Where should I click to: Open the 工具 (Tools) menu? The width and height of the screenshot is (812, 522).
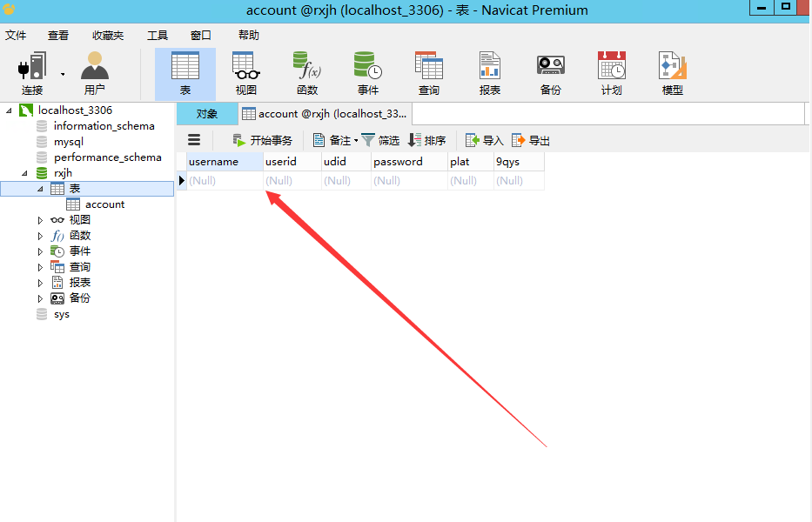(158, 36)
